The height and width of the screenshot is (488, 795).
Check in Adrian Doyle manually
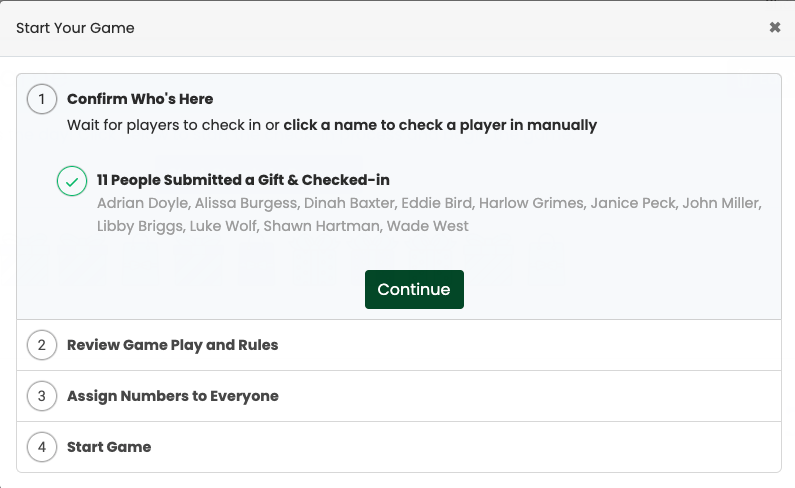tap(142, 203)
